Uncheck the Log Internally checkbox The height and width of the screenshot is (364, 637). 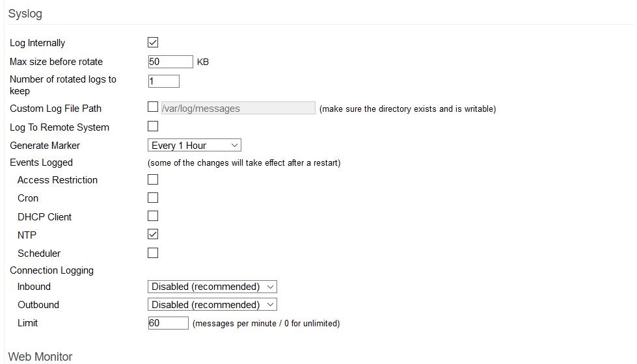(153, 42)
